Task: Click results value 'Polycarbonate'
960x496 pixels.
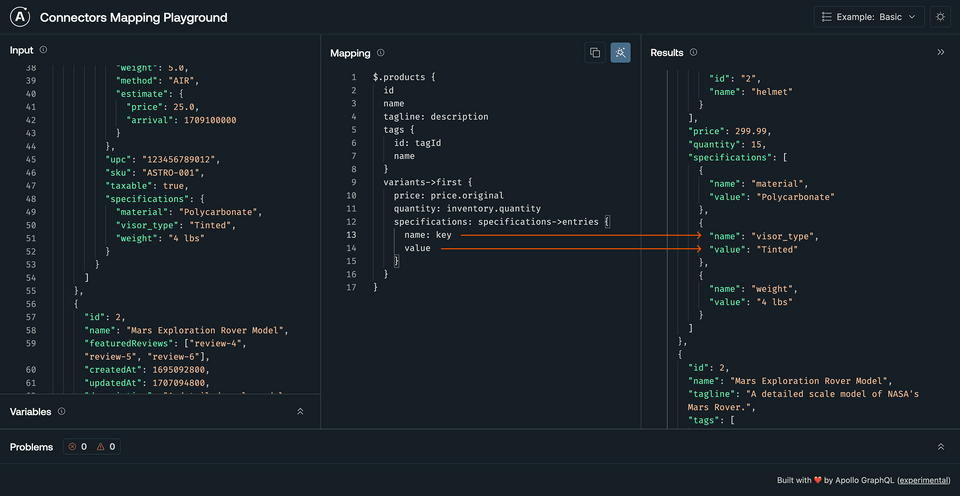Action: [x=796, y=197]
